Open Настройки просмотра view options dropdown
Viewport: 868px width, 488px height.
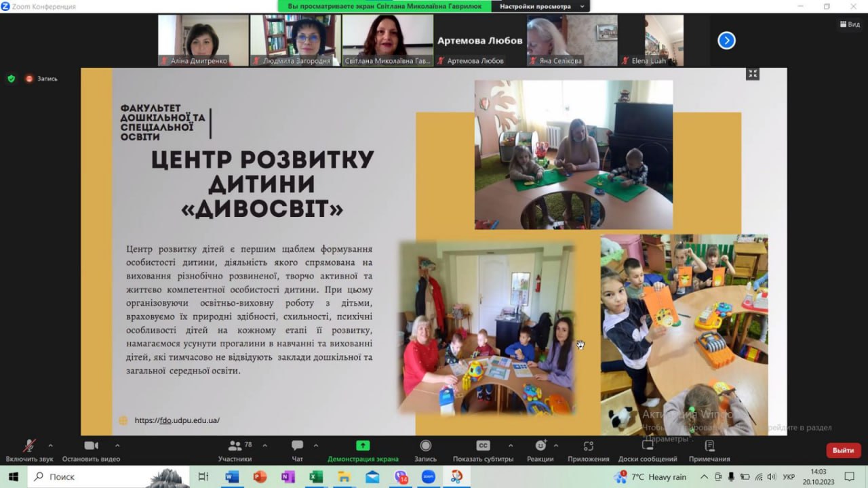[540, 6]
